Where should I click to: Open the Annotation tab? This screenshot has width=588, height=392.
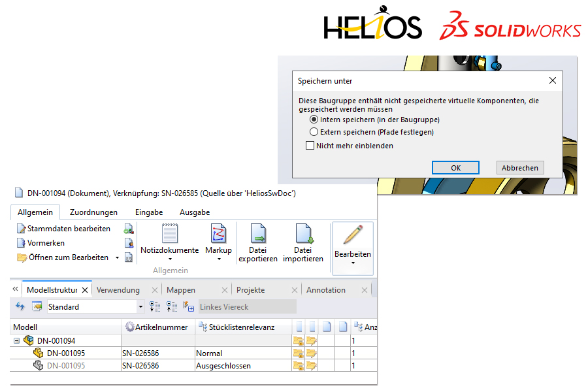coord(326,290)
